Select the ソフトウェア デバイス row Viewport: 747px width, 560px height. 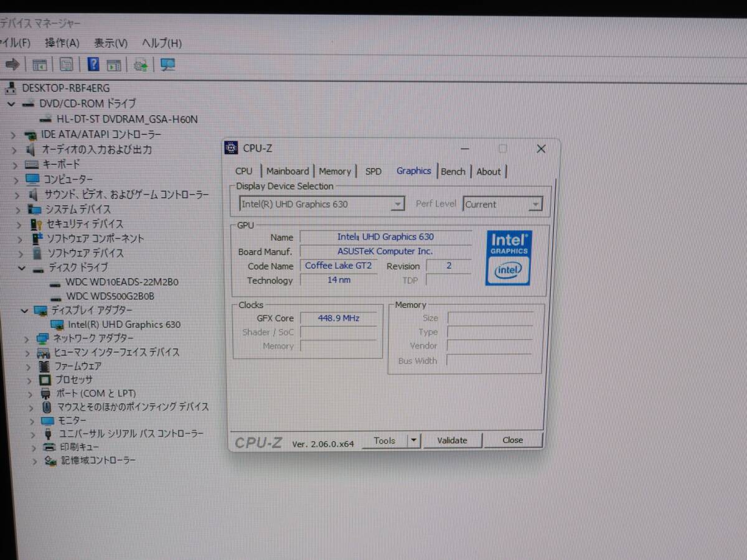click(86, 253)
